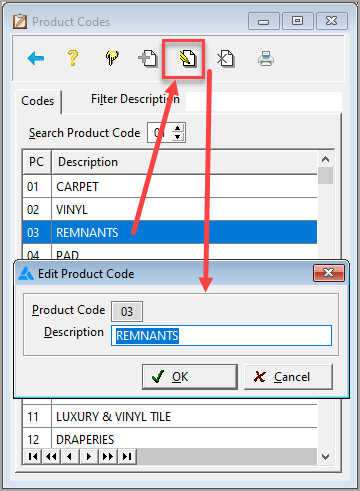Select the DRAPERIES row
The height and width of the screenshot is (491, 360).
coord(170,439)
